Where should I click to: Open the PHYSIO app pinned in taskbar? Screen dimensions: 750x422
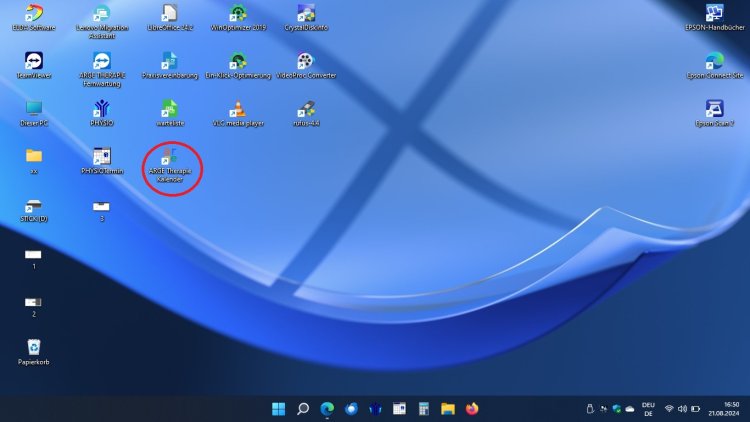click(x=375, y=409)
